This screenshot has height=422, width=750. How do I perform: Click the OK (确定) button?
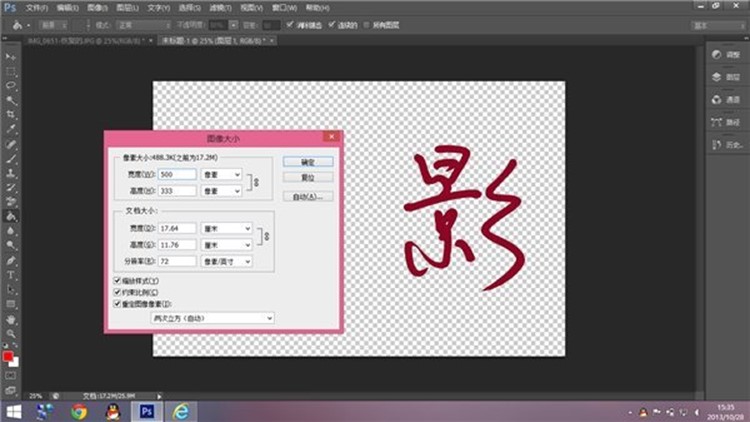point(307,161)
